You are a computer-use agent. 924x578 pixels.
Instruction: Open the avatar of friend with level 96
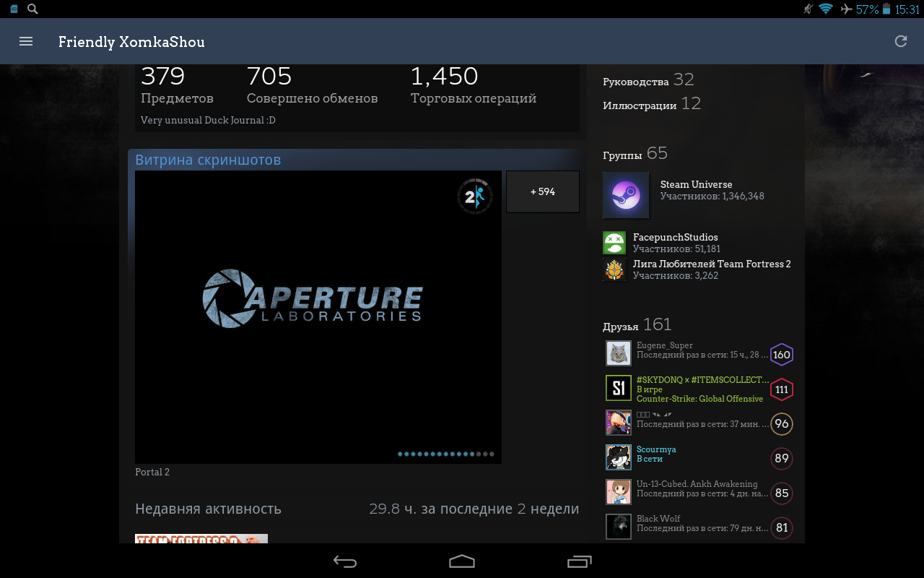click(x=619, y=423)
